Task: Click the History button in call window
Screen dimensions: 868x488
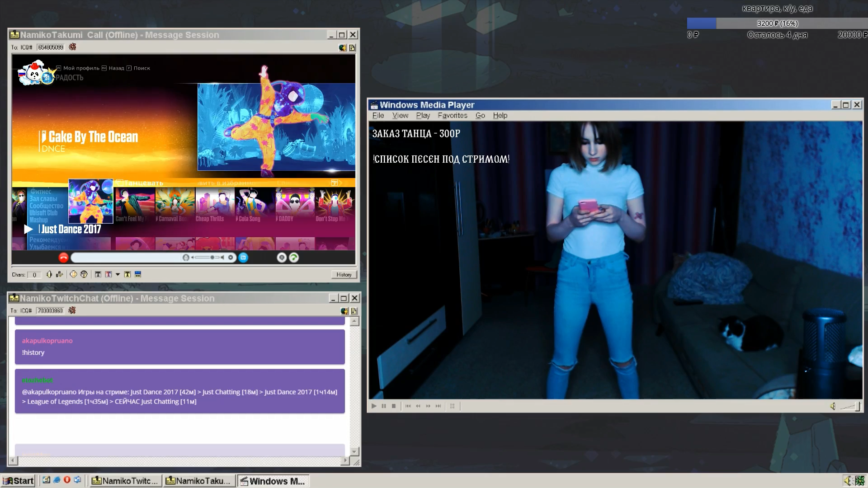Action: (x=344, y=275)
